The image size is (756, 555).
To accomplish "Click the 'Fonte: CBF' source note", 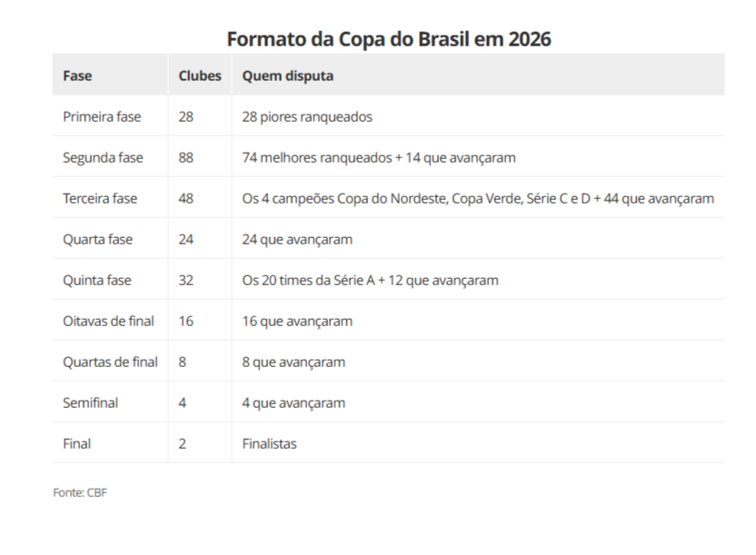I will (80, 492).
